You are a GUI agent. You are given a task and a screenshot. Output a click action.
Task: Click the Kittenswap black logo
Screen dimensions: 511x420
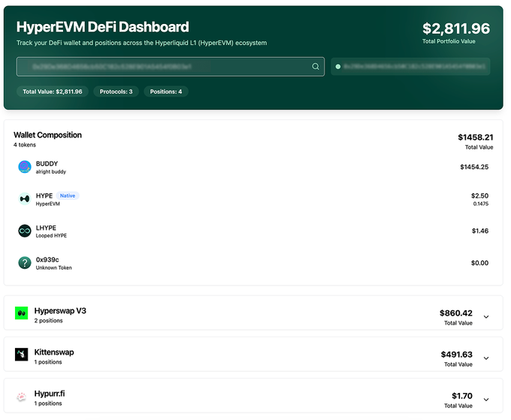click(x=22, y=355)
